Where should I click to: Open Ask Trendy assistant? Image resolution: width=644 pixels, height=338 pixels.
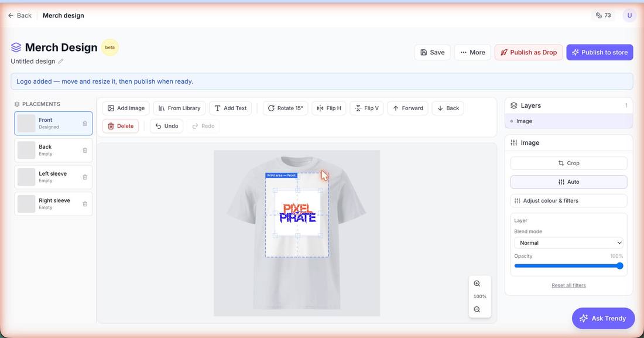pyautogui.click(x=603, y=318)
